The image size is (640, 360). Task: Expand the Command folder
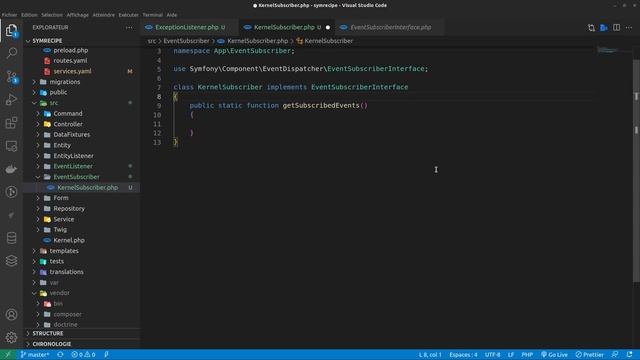[82, 113]
